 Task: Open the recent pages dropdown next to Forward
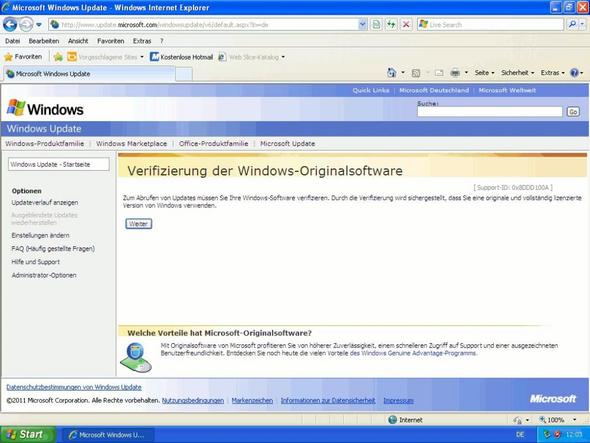39,25
